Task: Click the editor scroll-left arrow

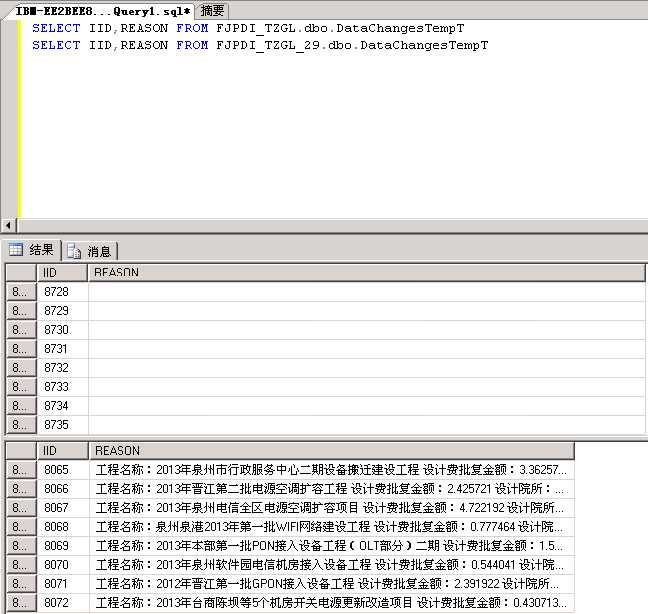Action: (x=8, y=226)
